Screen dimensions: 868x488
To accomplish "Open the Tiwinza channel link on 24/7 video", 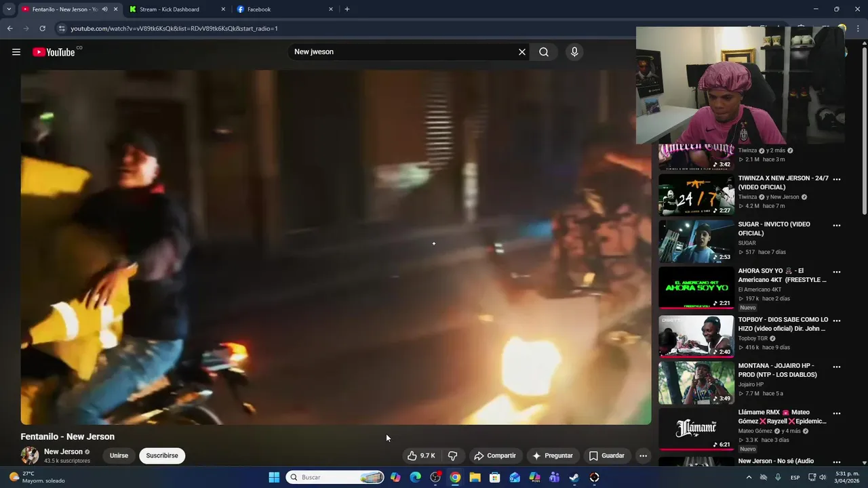I will point(747,197).
